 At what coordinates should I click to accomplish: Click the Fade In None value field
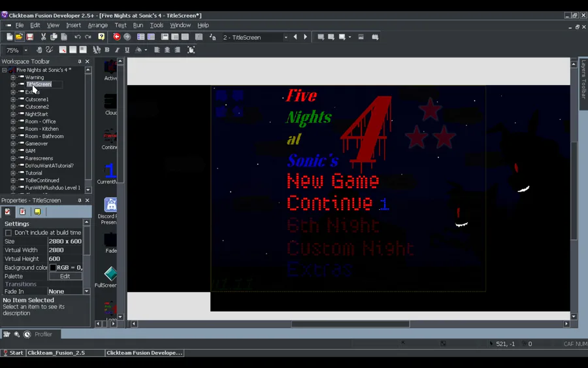point(65,292)
